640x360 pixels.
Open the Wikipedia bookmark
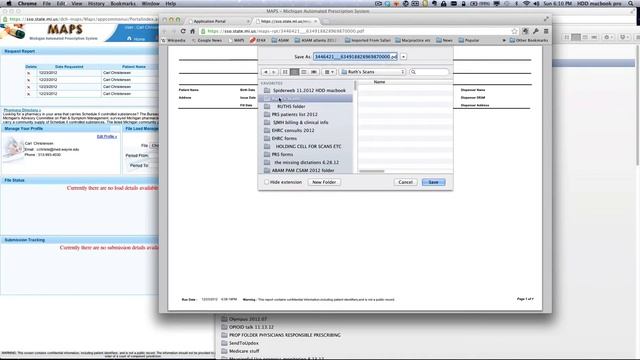173,40
